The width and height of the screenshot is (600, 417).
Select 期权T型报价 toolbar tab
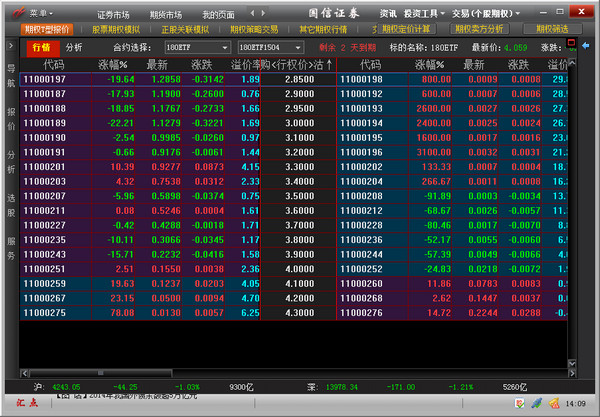(47, 29)
